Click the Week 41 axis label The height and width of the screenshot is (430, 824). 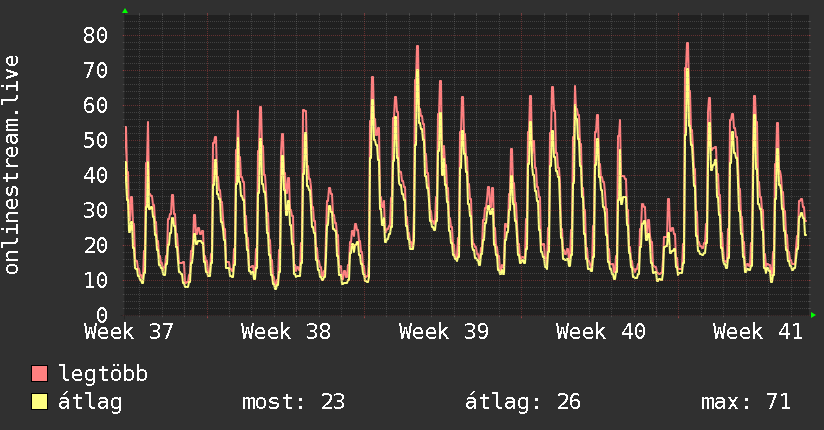click(758, 332)
